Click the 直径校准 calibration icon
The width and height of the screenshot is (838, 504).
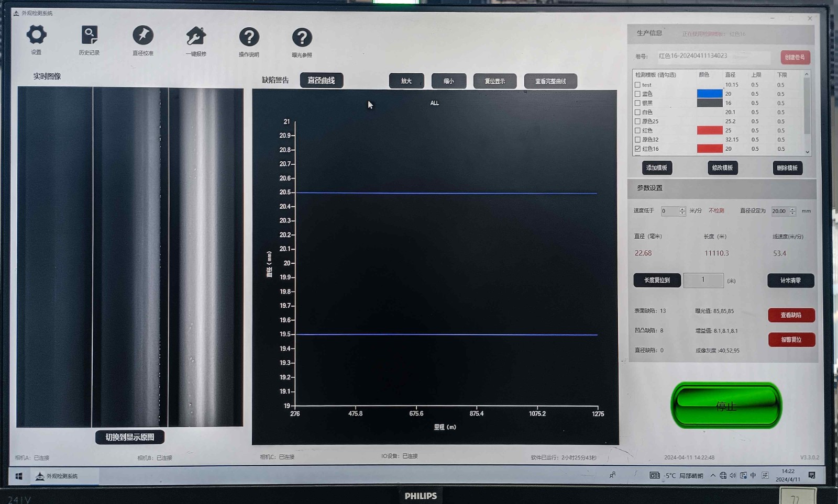pos(143,36)
